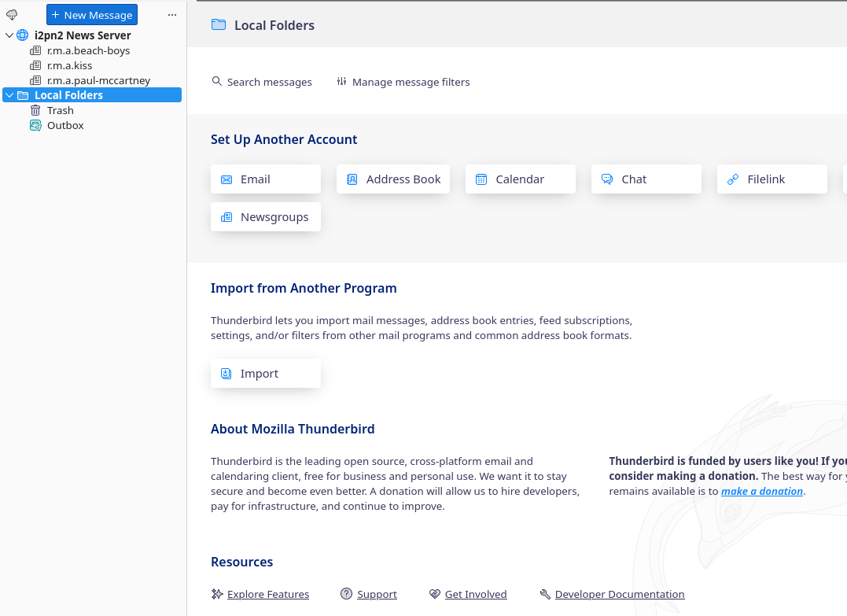Click the Calendar icon
Viewport: 847px width, 616px height.
coord(481,179)
